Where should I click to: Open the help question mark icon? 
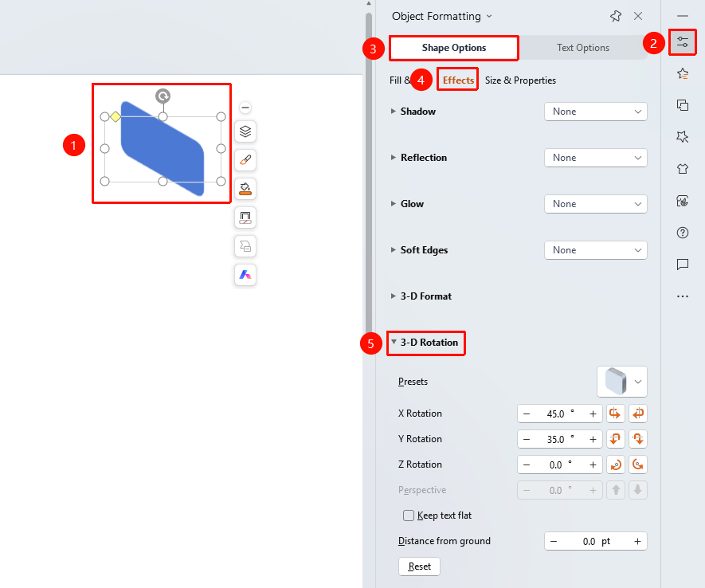(x=682, y=233)
